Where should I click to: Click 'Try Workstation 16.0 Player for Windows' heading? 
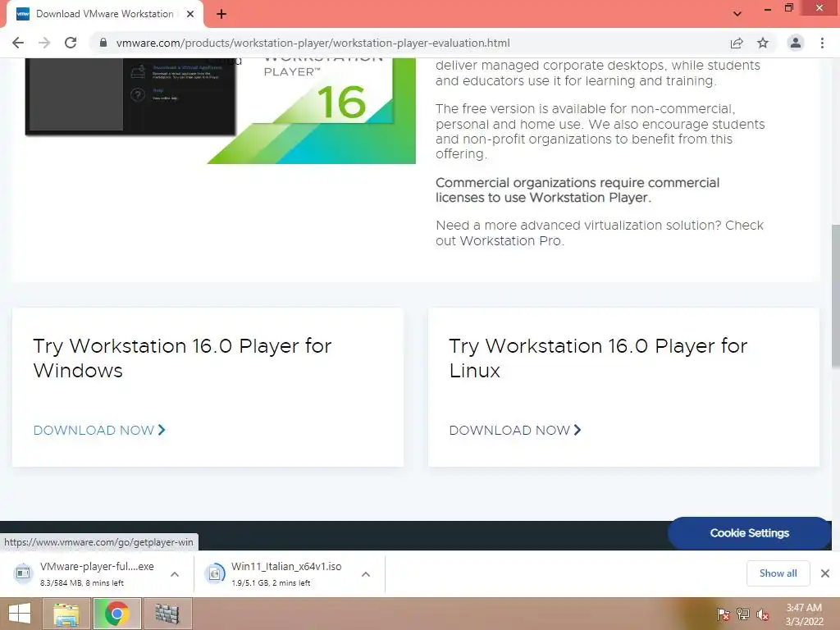click(x=182, y=358)
